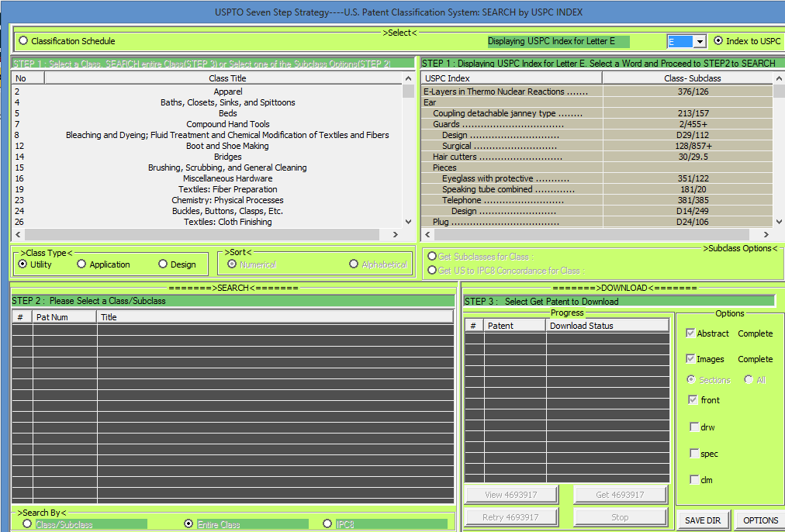The image size is (785, 532).
Task: Select Textiles: Fiber Preparation class
Action: click(207, 189)
